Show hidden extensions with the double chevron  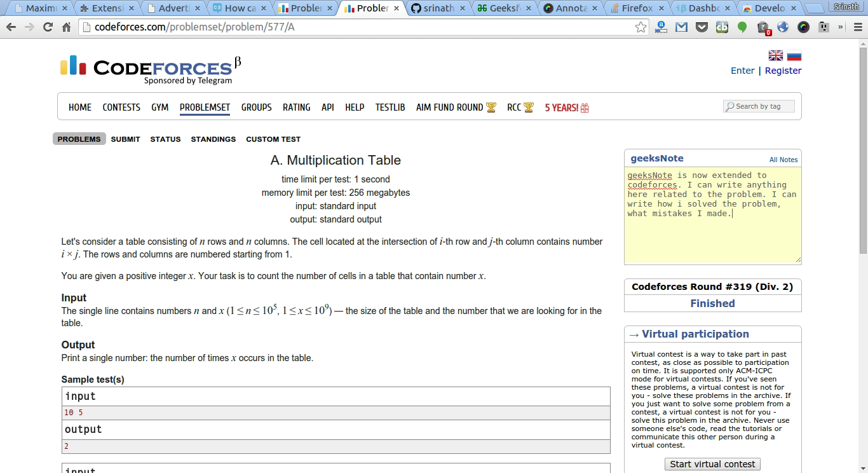point(841,27)
